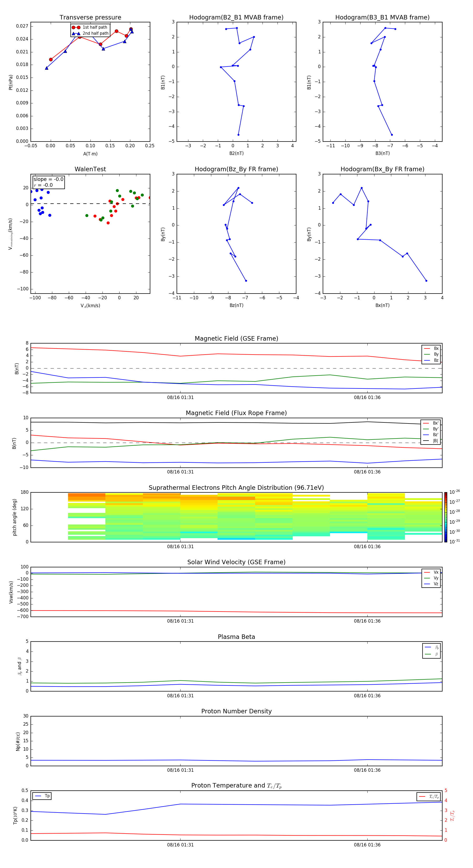Select the "Bx(nT)" x-axis label

point(382,305)
